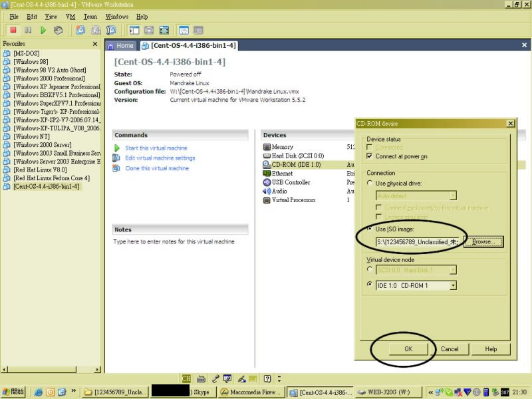
Task: Toggle the Connected checkbox
Action: (x=370, y=147)
